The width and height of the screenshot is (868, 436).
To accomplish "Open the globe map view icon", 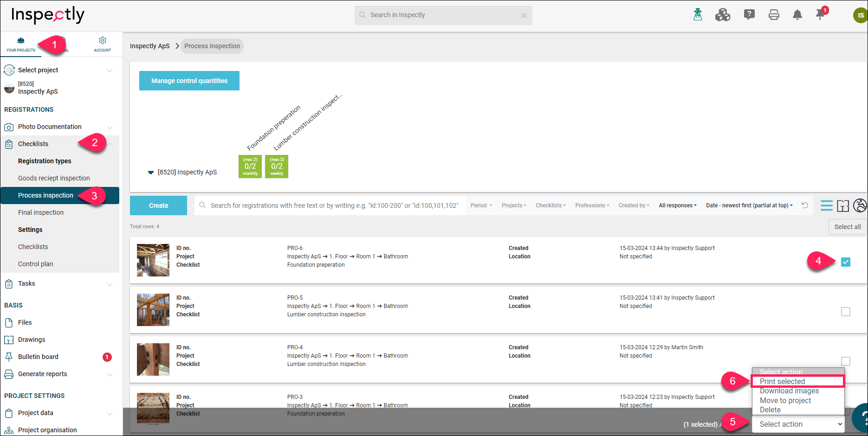I will (860, 205).
